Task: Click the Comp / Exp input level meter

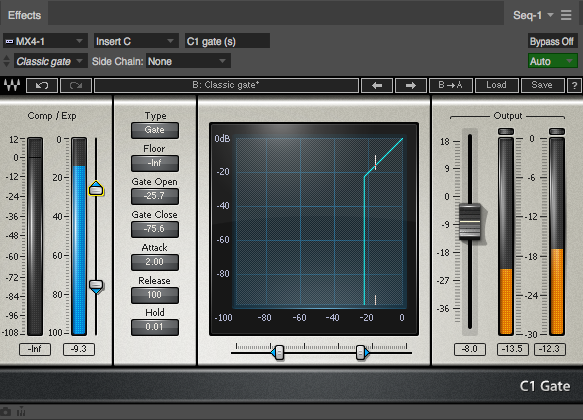Action: pyautogui.click(x=35, y=236)
